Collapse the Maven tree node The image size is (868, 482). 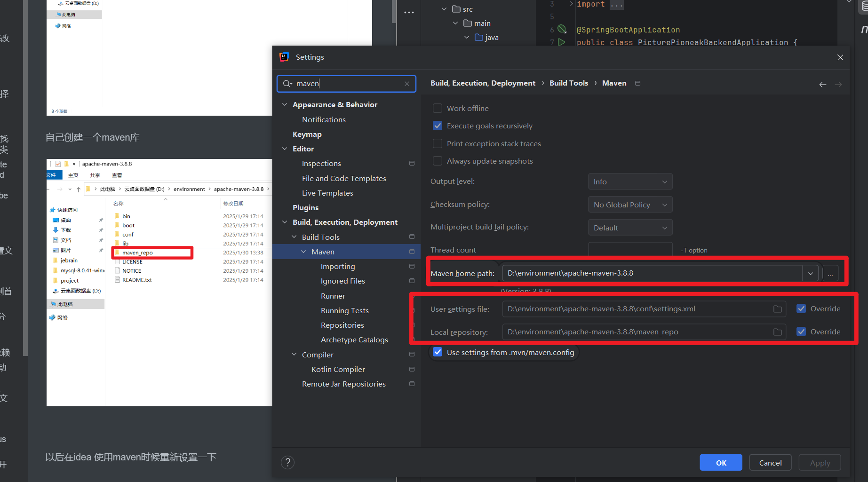tap(303, 252)
